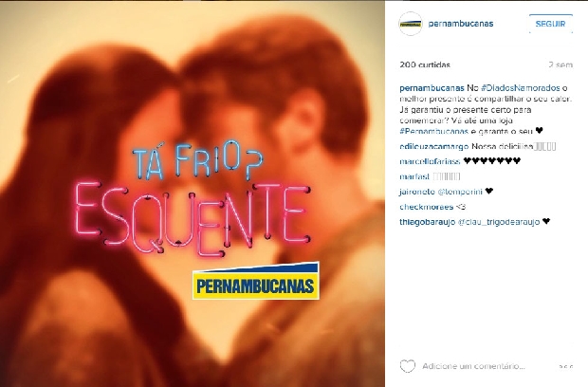Open marcellofarias commenter profile
This screenshot has height=387, width=588.
(x=430, y=161)
